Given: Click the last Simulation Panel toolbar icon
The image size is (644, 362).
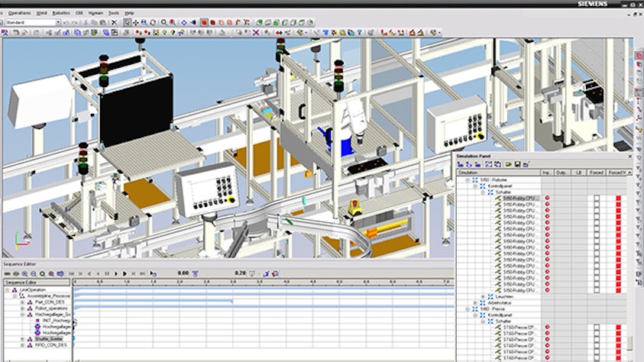Looking at the screenshot, I should 526,164.
